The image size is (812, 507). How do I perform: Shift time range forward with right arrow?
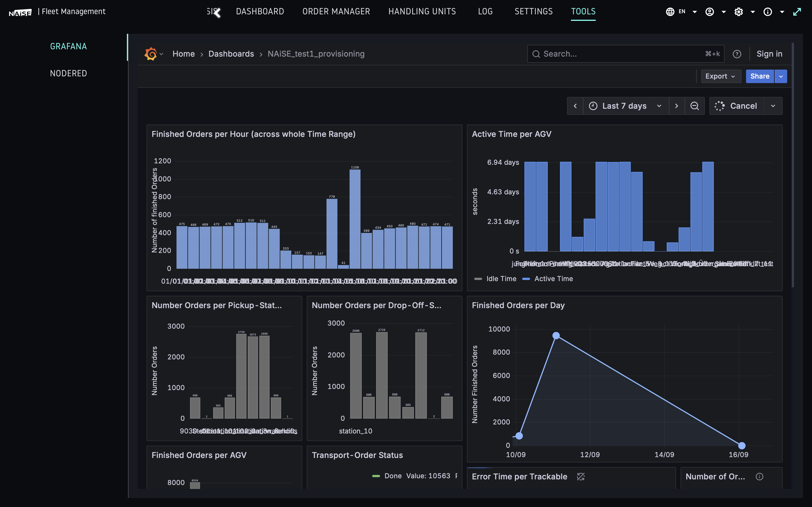coord(677,106)
